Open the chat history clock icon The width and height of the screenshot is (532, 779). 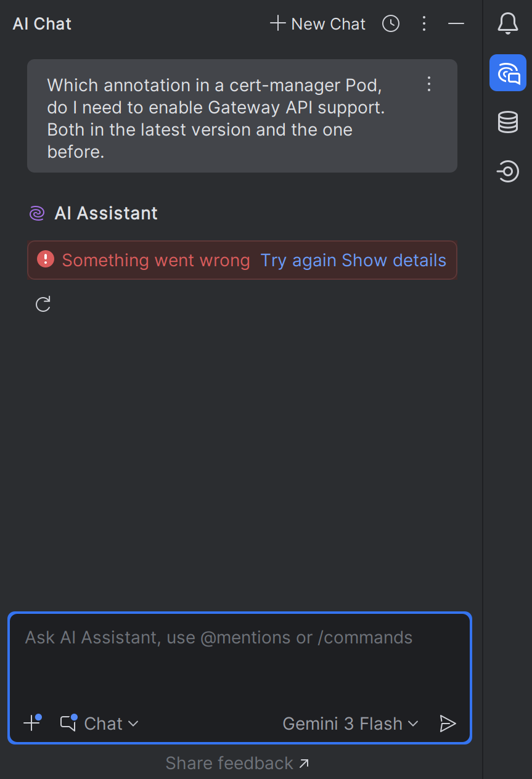coord(391,24)
